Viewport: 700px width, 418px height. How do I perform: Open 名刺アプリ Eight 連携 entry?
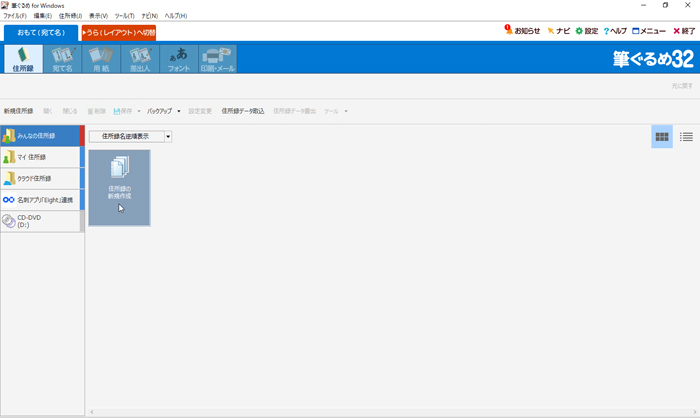[41, 200]
